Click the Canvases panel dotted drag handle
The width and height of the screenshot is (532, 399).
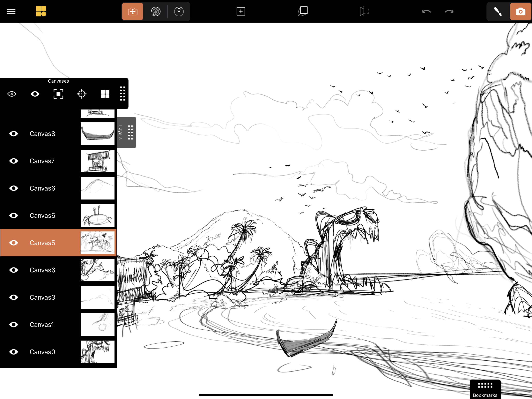122,94
